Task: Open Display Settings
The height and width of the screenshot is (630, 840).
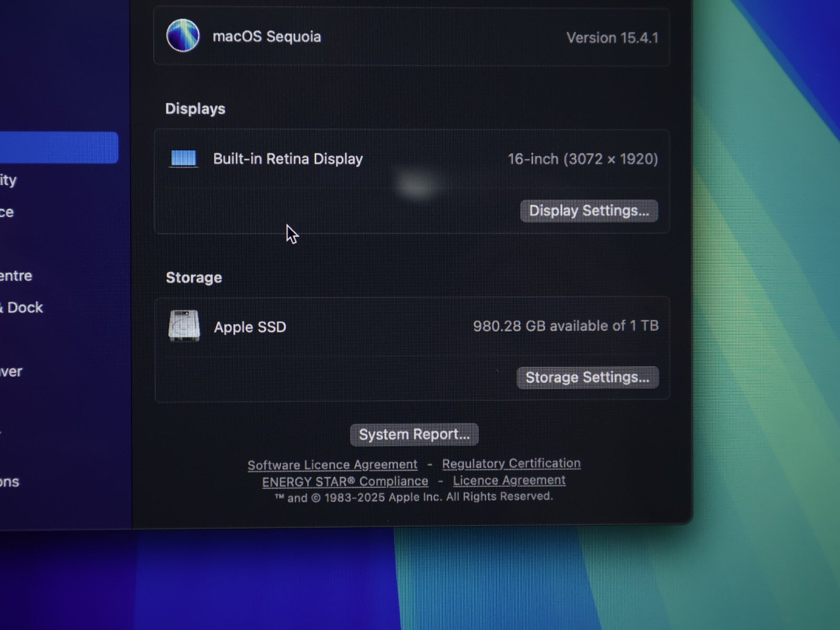Action: tap(589, 211)
